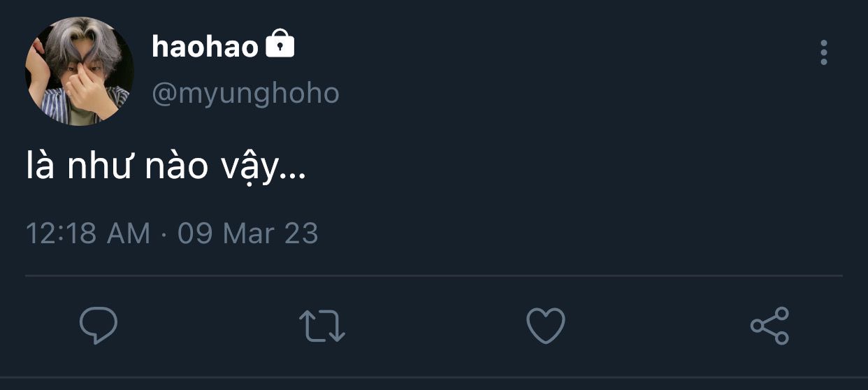868x390 pixels.
Task: Click the 12:18 AM timestamp
Action: 88,233
